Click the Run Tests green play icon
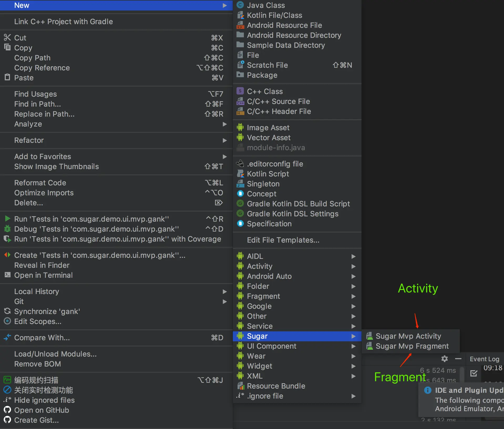The height and width of the screenshot is (429, 504). coord(7,219)
